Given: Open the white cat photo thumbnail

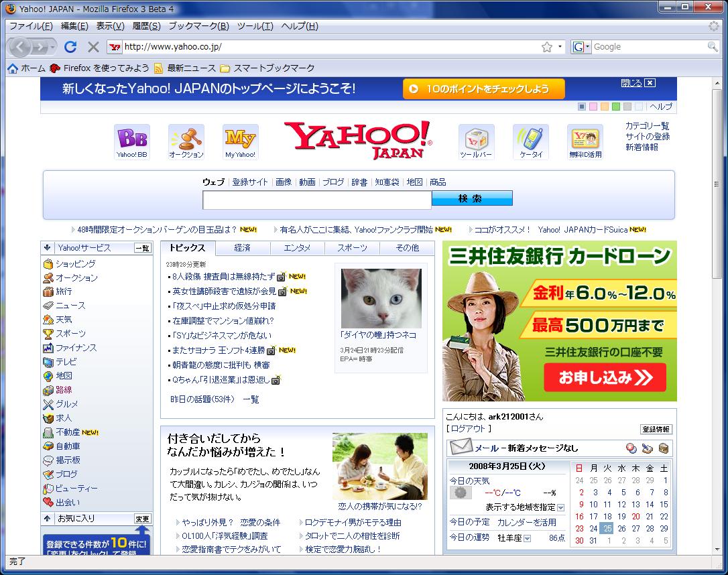Looking at the screenshot, I should pyautogui.click(x=381, y=298).
